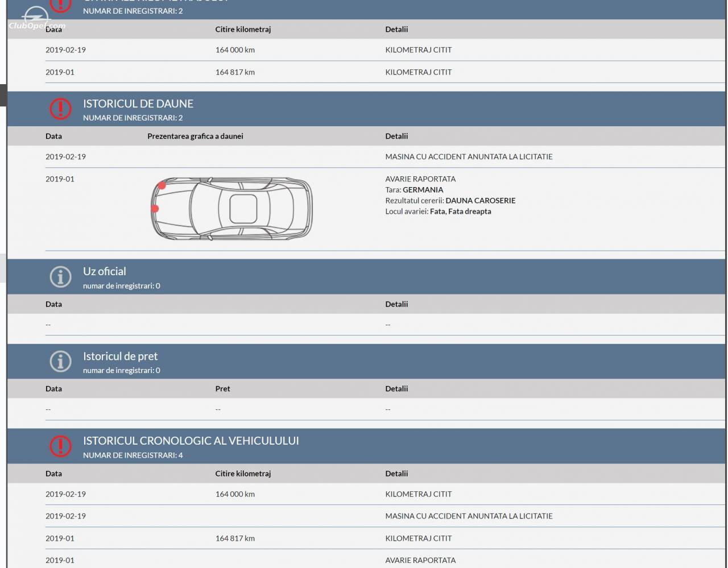Click the info icon beside Uz oficial
This screenshot has width=728, height=568.
[x=60, y=277]
